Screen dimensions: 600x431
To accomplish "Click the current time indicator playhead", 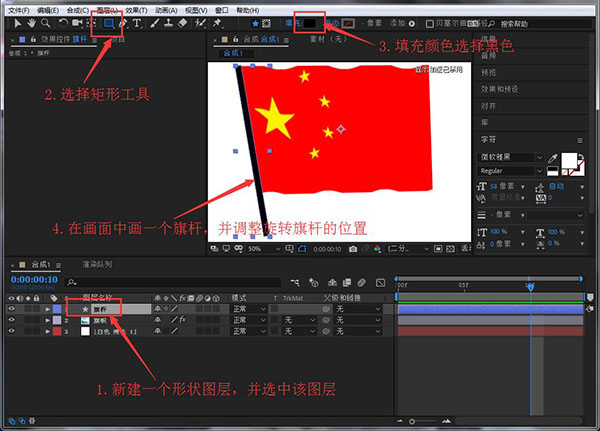I will point(530,286).
